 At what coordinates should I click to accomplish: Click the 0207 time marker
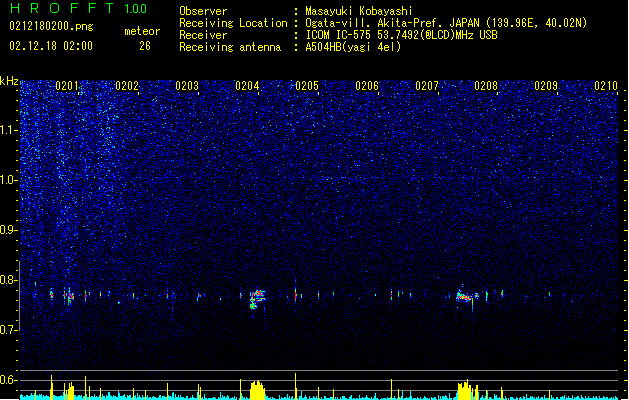427,86
